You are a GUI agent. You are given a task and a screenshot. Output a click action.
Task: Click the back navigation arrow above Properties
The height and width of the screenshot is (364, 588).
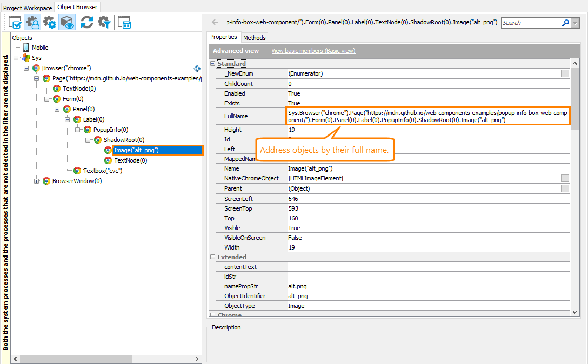[x=216, y=22]
